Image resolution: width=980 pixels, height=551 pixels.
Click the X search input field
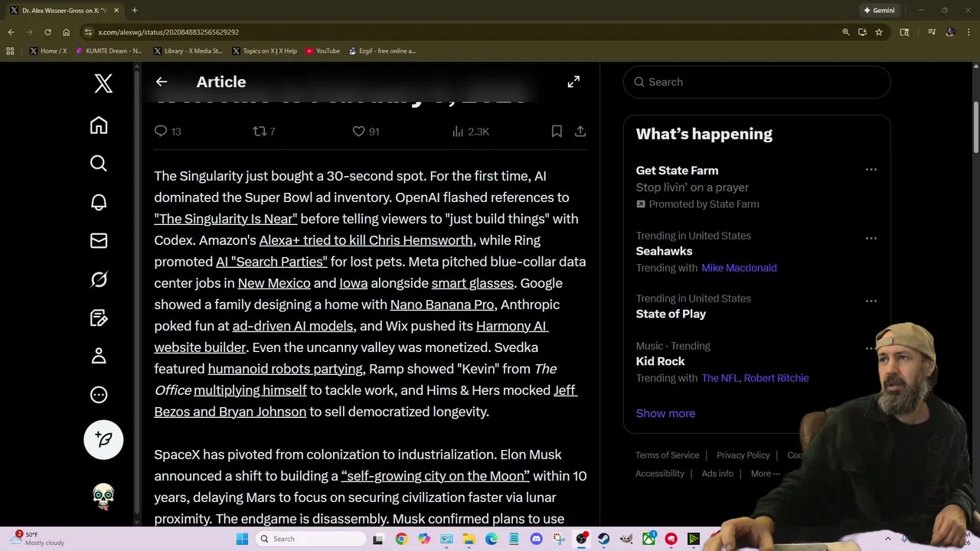coord(757,82)
